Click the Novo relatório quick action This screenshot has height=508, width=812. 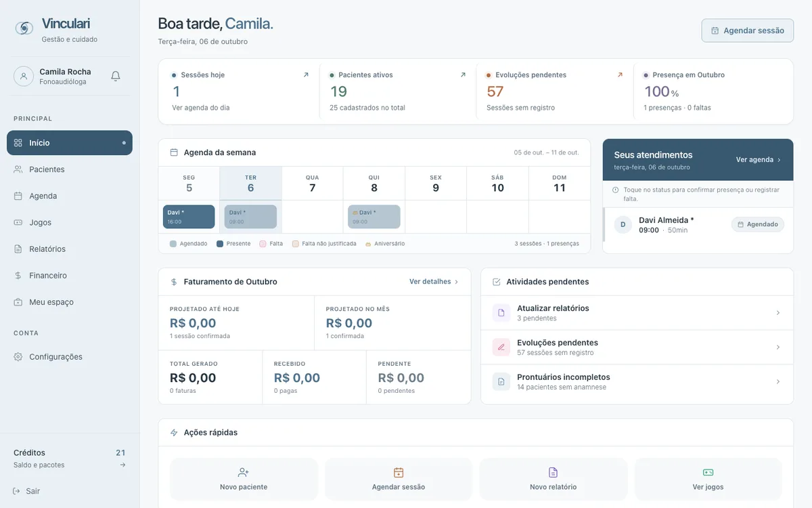coord(554,479)
